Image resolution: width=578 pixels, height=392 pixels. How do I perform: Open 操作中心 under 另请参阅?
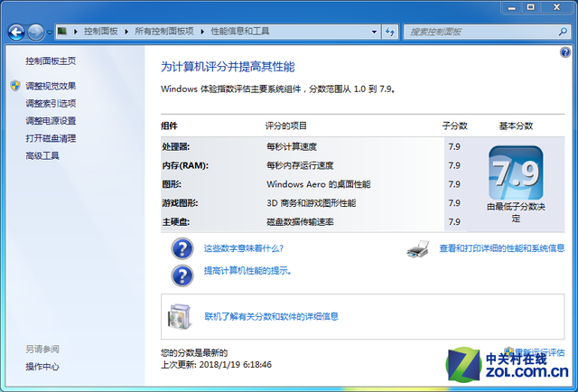42,367
